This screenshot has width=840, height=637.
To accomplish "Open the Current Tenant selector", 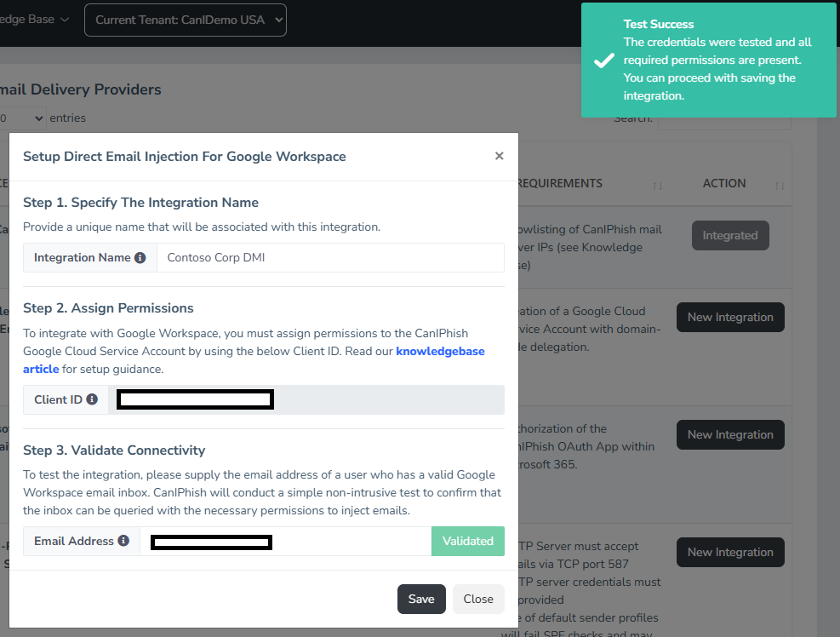I will tap(186, 20).
